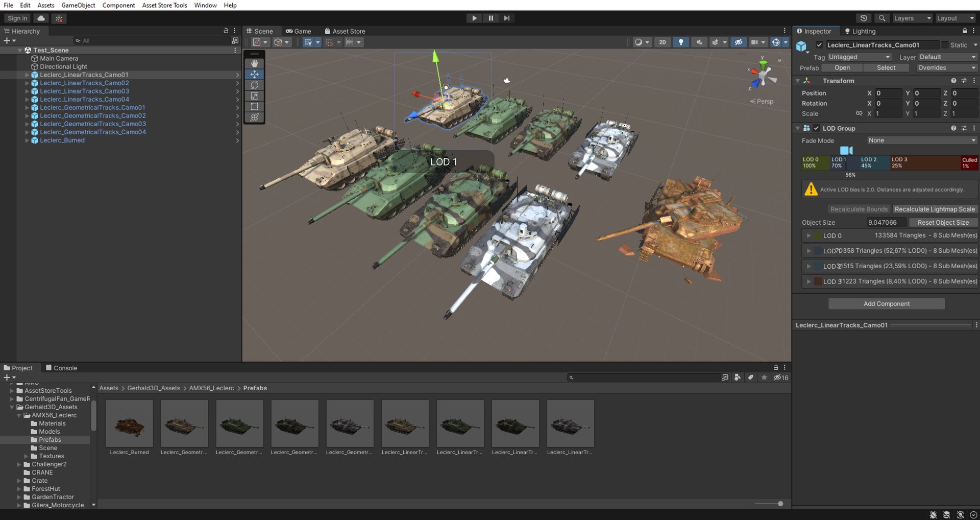This screenshot has height=520, width=980.
Task: Open the Fade Mode dropdown
Action: click(922, 140)
